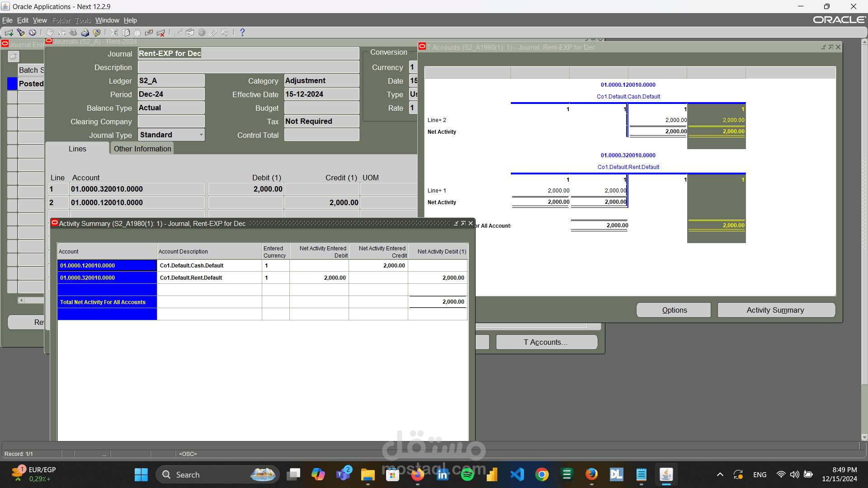Viewport: 868px width, 488px height.
Task: Click the Windows taskbar Search box
Action: click(x=217, y=474)
